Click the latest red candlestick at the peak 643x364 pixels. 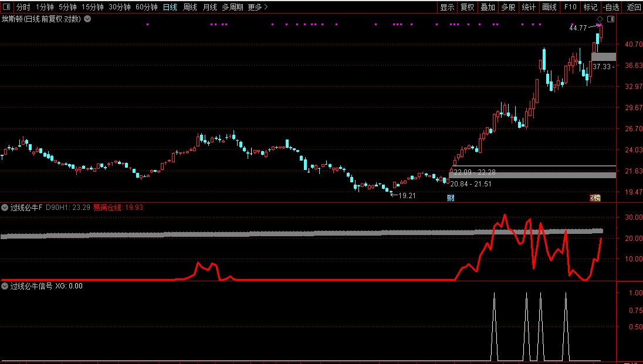tap(601, 33)
